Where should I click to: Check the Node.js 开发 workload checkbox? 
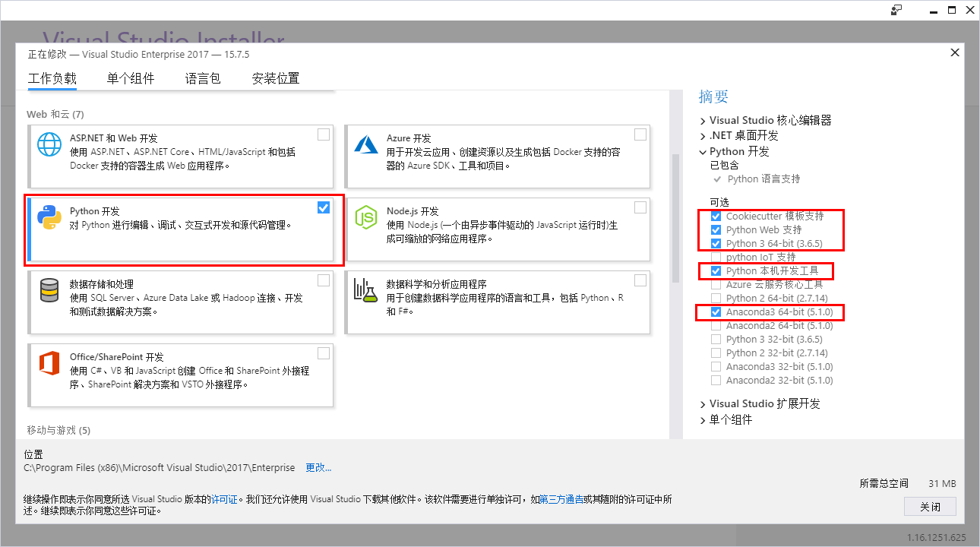(x=640, y=207)
